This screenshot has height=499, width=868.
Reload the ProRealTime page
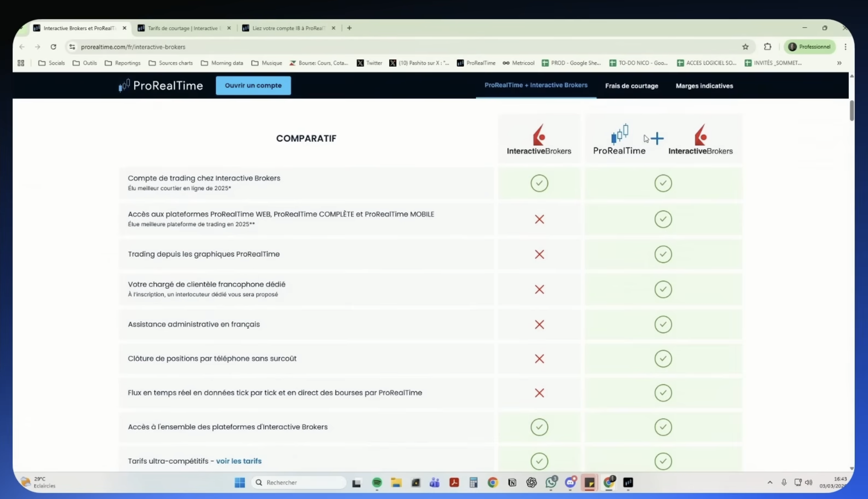click(53, 47)
